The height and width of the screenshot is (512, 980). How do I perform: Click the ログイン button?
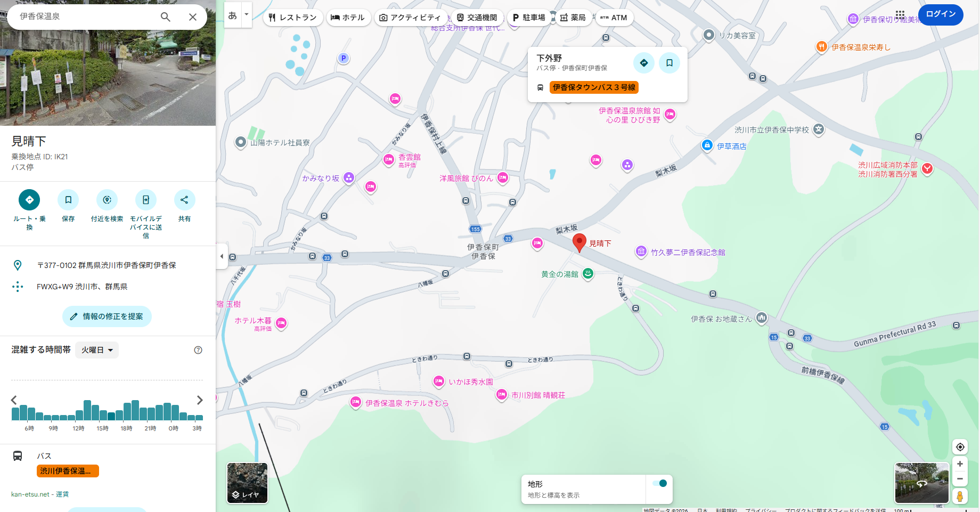(x=941, y=15)
